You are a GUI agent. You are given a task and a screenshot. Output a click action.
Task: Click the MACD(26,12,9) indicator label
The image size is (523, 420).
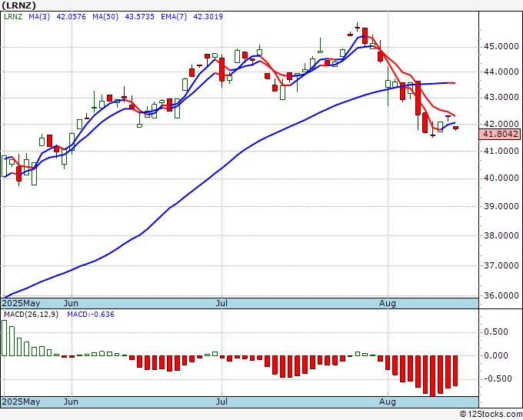tap(31, 315)
